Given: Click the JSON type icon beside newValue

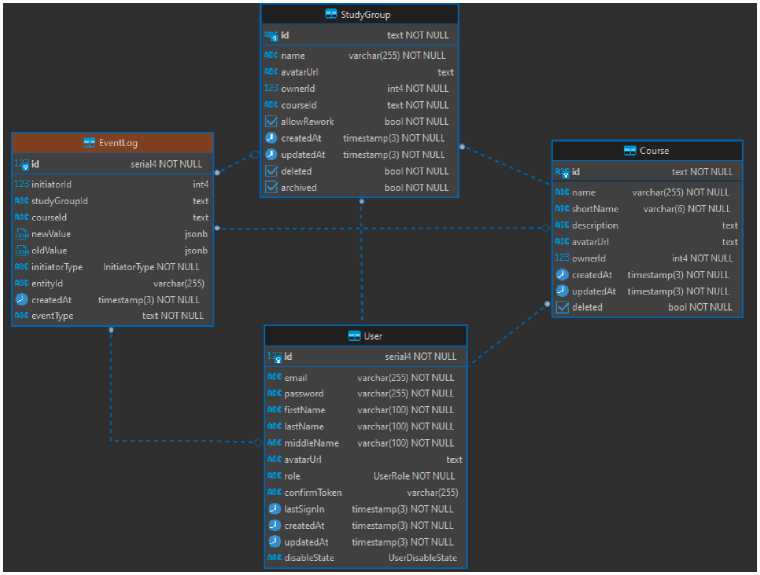Looking at the screenshot, I should tap(22, 233).
